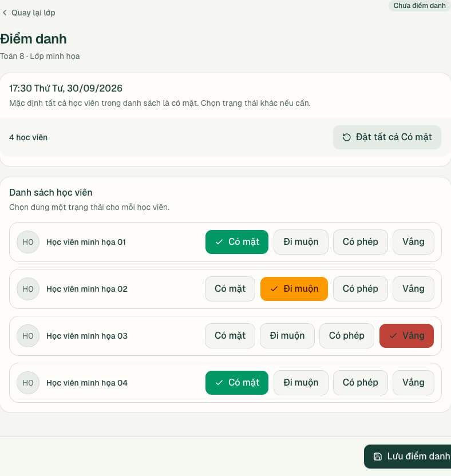Viewport: 451px width, 476px height.
Task: Click the save disk icon in Lưu điểm danh
Action: (x=378, y=457)
